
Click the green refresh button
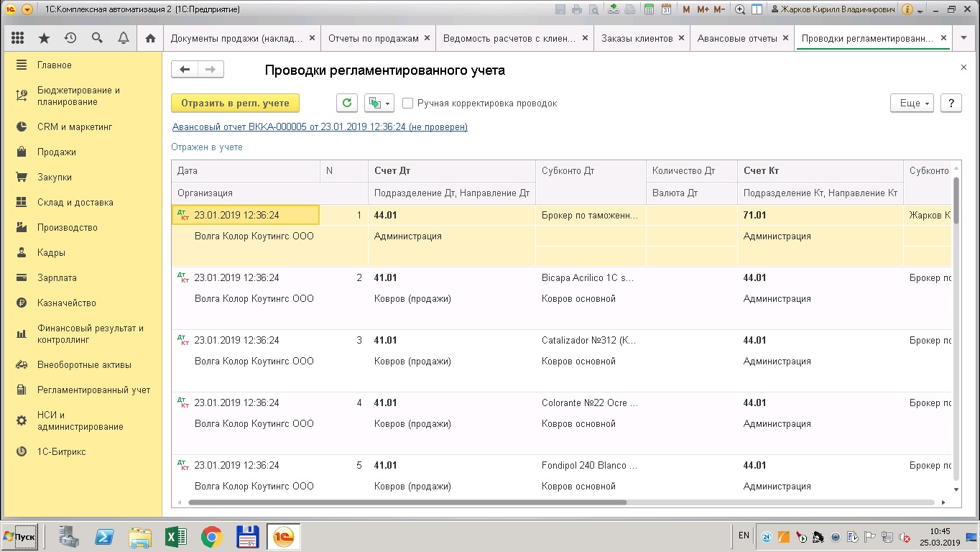click(347, 103)
